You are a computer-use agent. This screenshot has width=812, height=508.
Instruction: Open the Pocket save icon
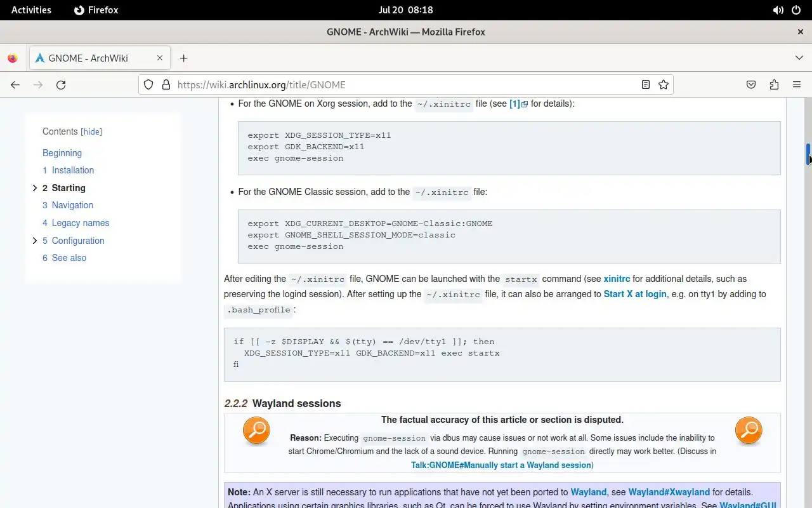point(751,84)
